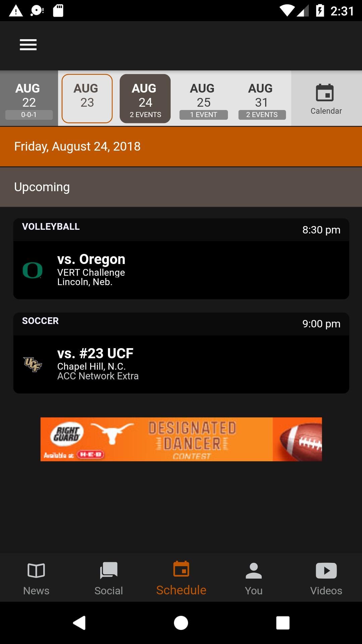Open the hamburger navigation menu
The image size is (362, 644).
(28, 45)
